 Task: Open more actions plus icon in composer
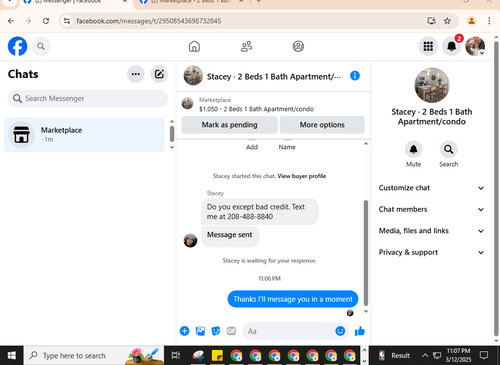(184, 331)
